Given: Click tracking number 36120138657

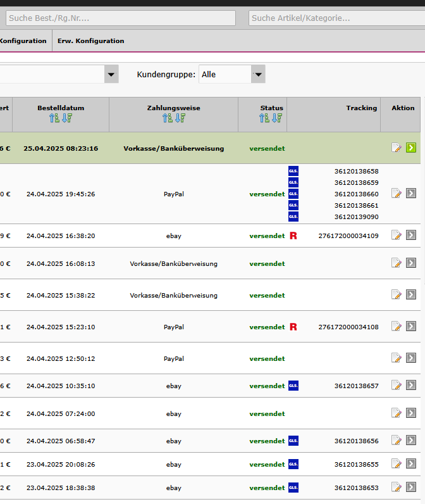Looking at the screenshot, I should pyautogui.click(x=356, y=386).
